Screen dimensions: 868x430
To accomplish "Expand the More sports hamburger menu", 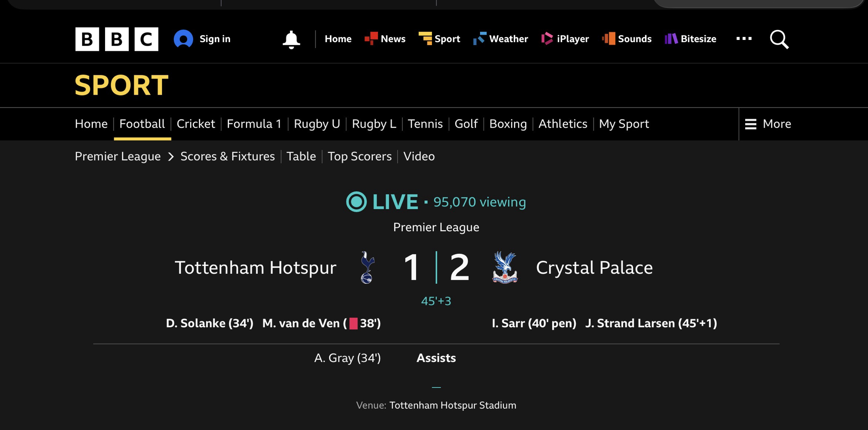I will [x=768, y=124].
